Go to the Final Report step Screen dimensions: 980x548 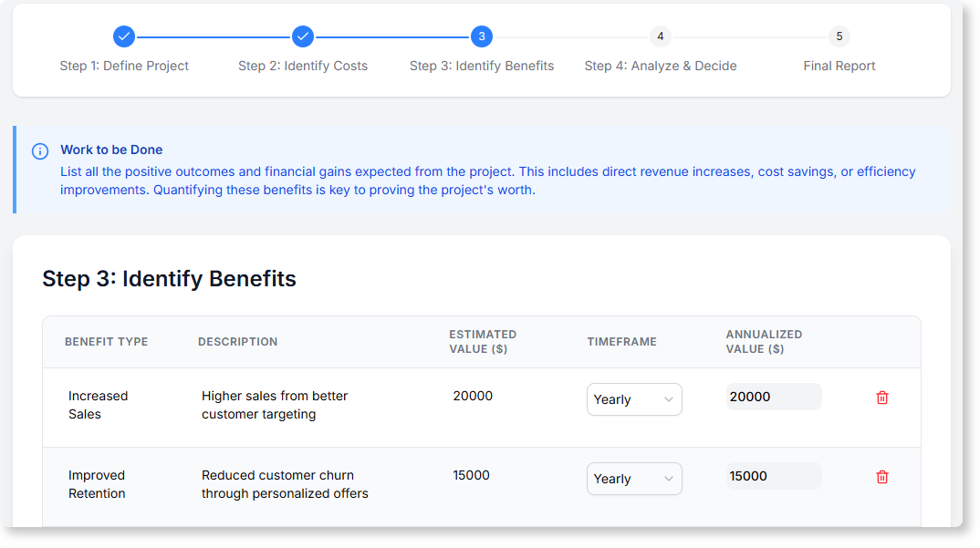coord(839,66)
